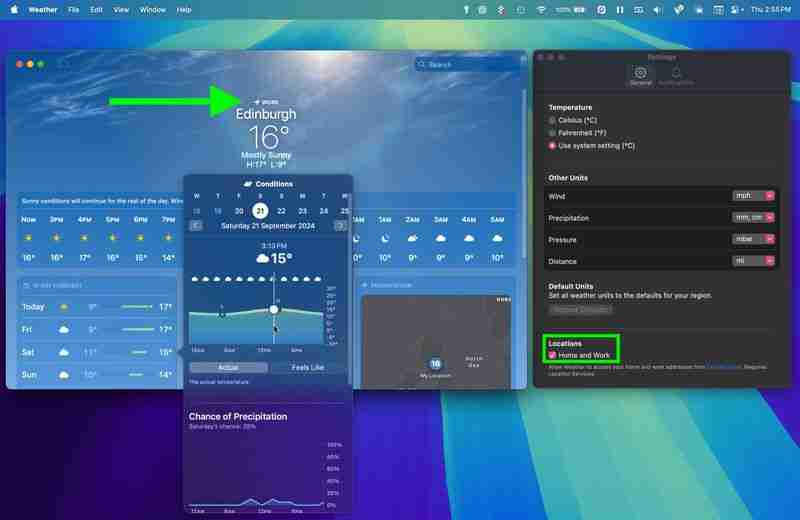Click the 1AM hourly moon icon
The height and width of the screenshot is (520, 800).
click(385, 238)
